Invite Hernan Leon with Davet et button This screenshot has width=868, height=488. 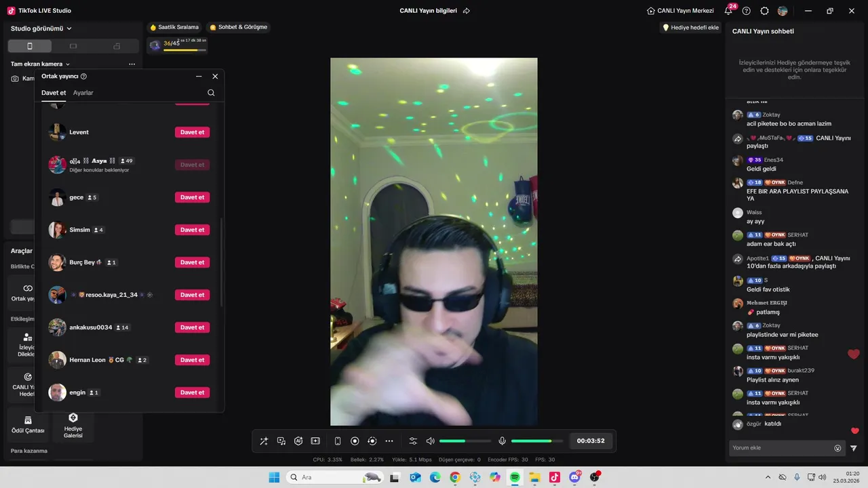pos(193,360)
